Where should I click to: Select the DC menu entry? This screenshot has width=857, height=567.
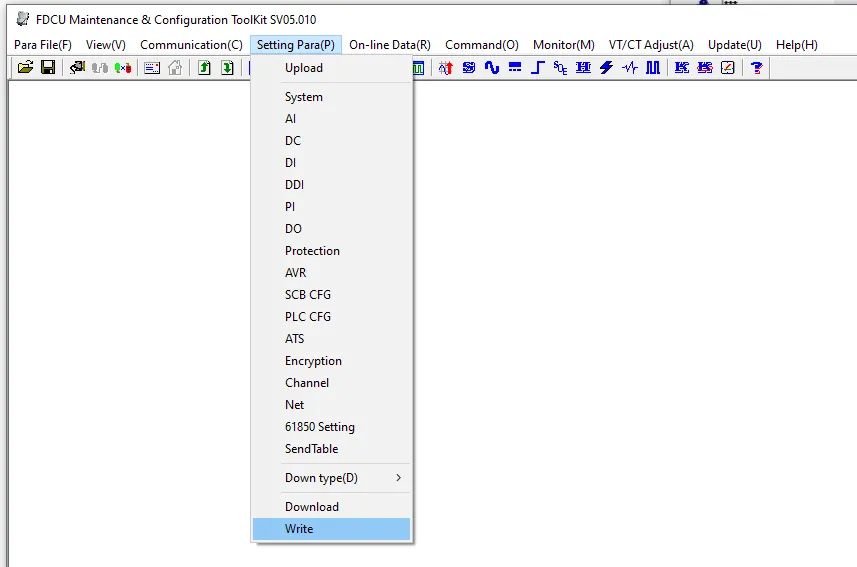click(x=331, y=141)
